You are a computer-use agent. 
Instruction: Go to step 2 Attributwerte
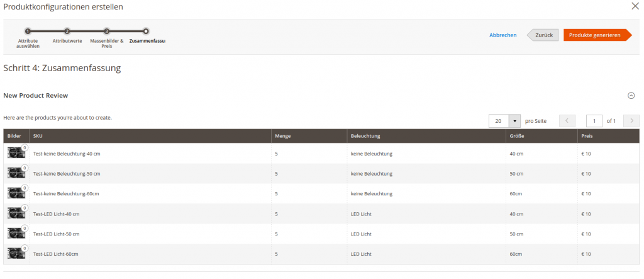pyautogui.click(x=67, y=31)
